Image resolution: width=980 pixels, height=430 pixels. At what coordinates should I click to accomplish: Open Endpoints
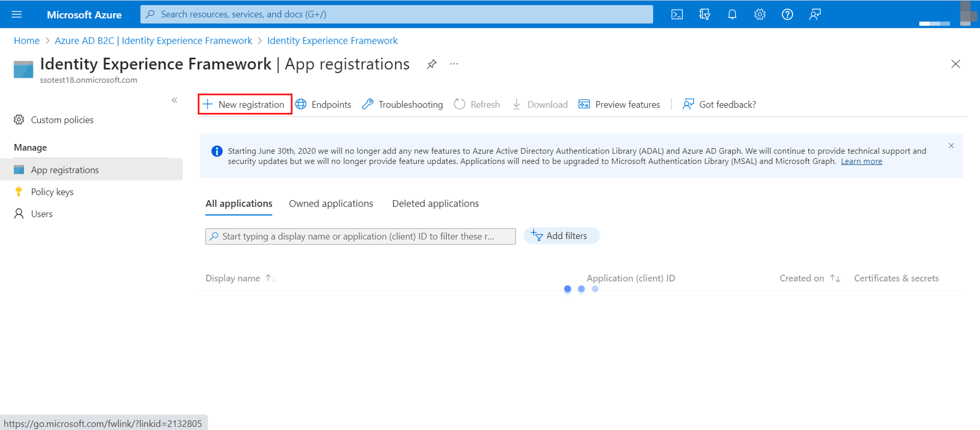323,104
